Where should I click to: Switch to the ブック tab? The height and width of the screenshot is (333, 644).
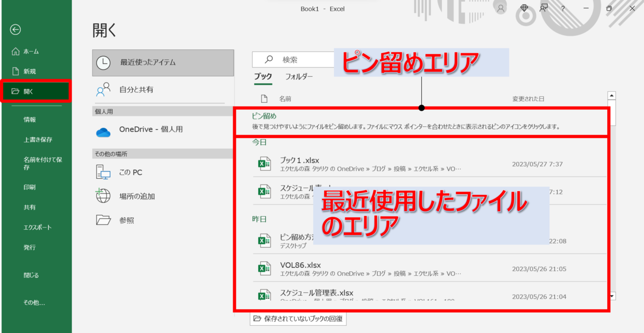(x=263, y=77)
